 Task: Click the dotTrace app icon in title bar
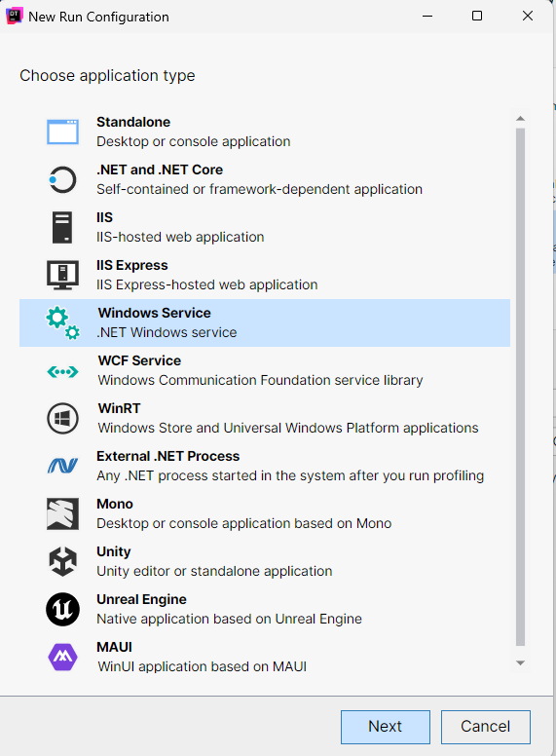point(14,16)
